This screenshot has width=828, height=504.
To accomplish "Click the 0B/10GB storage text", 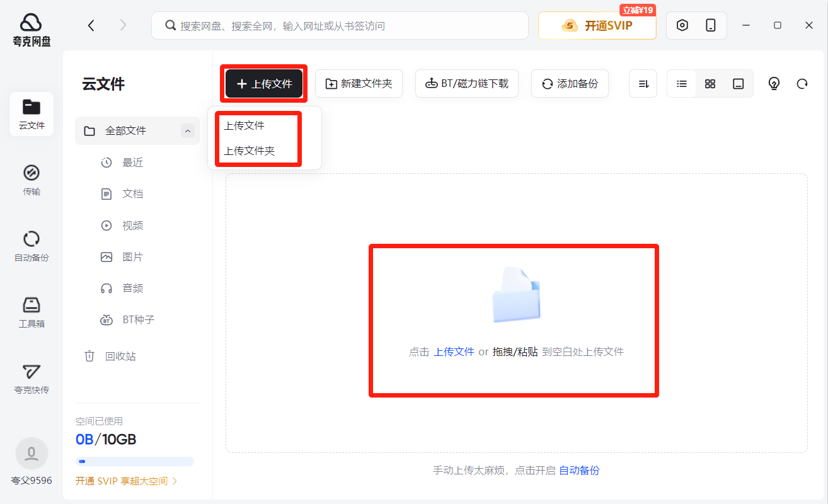I will [106, 439].
